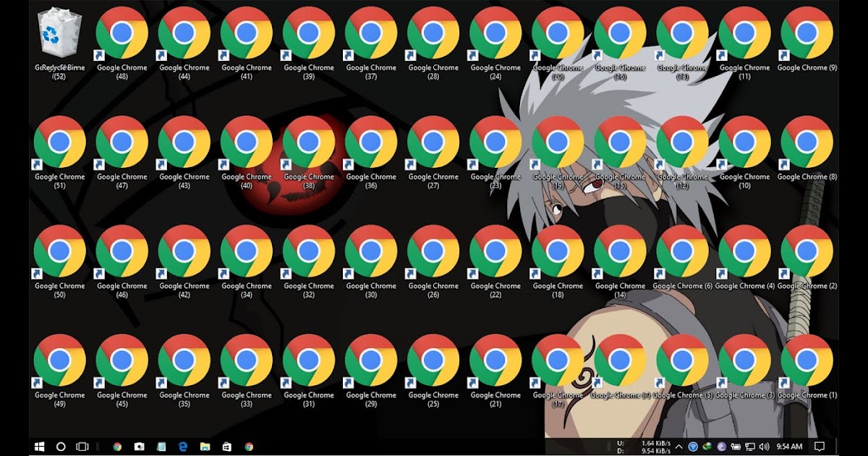This screenshot has width=868, height=456.
Task: Pick the Google Chrome (21) desktop shortcut
Action: [495, 371]
